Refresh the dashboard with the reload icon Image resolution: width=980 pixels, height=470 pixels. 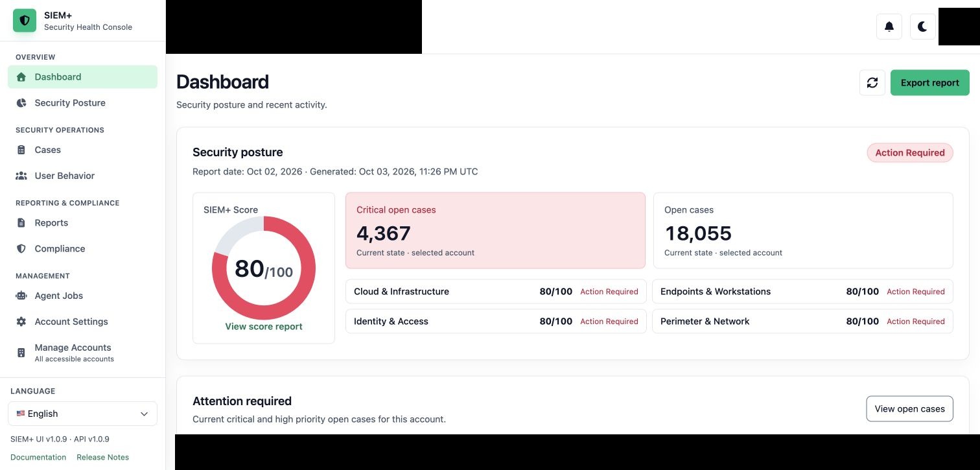point(872,83)
